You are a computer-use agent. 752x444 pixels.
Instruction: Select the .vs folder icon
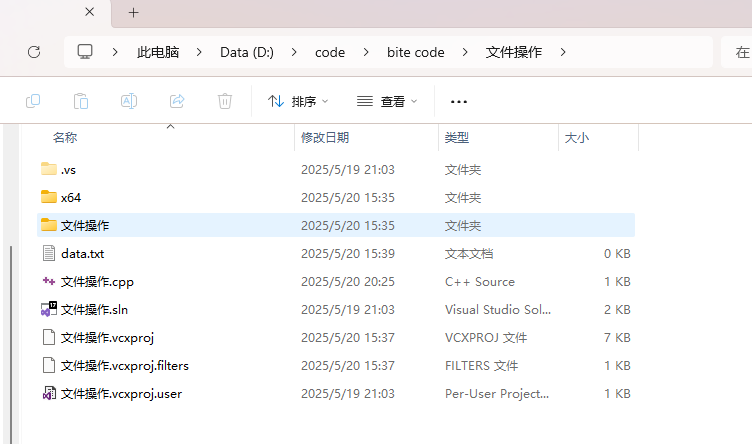48,169
